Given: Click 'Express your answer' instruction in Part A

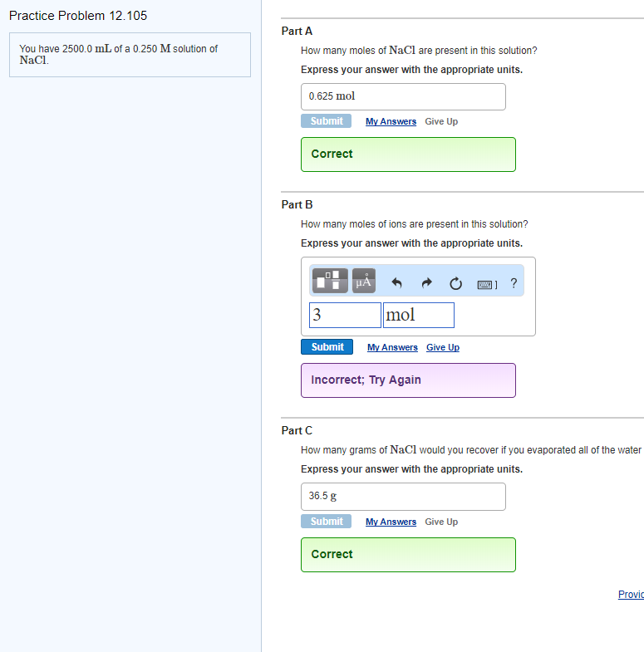Looking at the screenshot, I should point(411,70).
